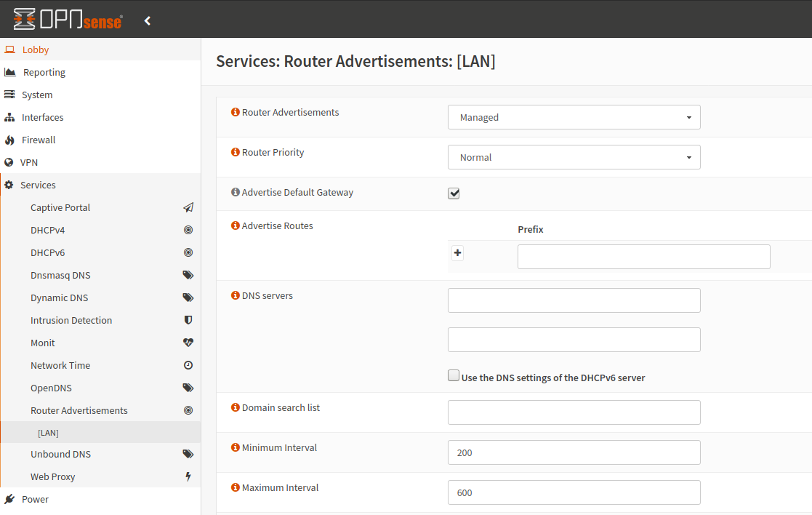
Task: Click the DHCPv4 target icon
Action: [x=188, y=230]
